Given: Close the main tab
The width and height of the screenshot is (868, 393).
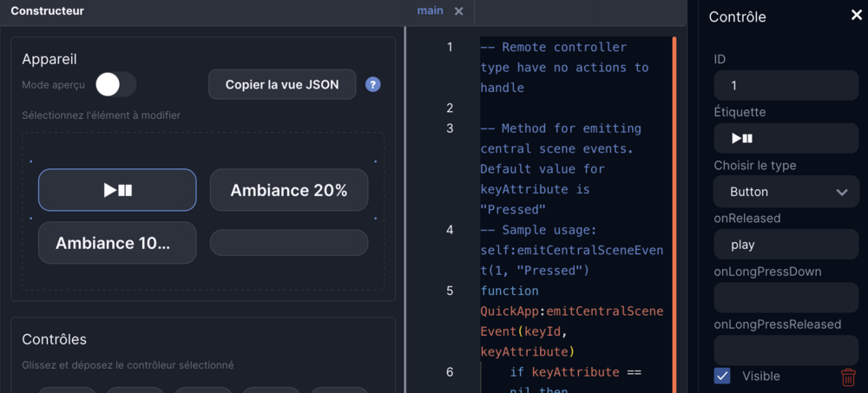Looking at the screenshot, I should coord(459,11).
